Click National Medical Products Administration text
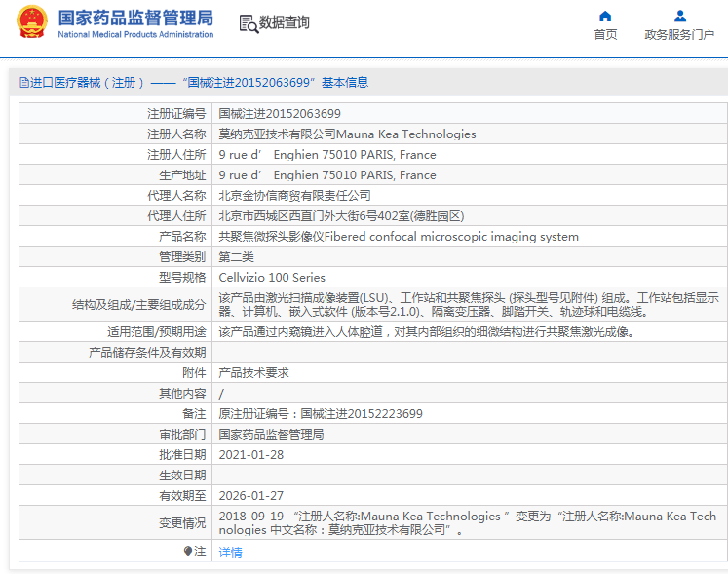This screenshot has width=728, height=574. pos(135,34)
